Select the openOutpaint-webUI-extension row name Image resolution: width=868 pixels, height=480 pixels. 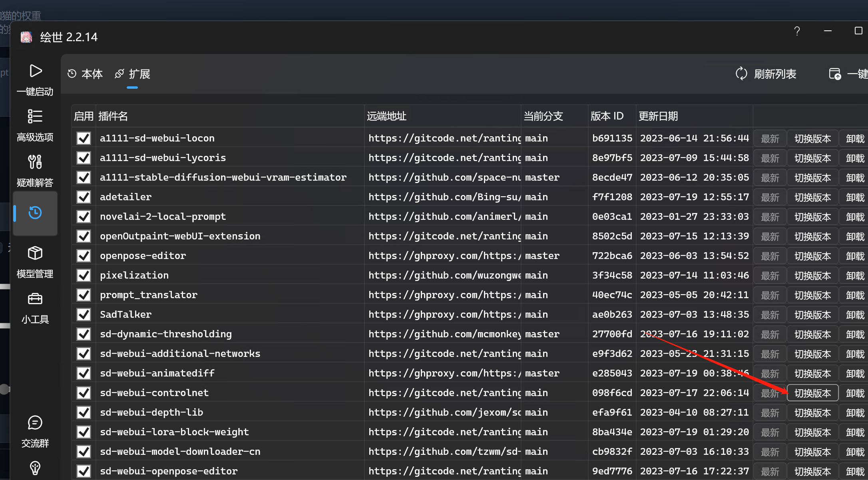[180, 236]
